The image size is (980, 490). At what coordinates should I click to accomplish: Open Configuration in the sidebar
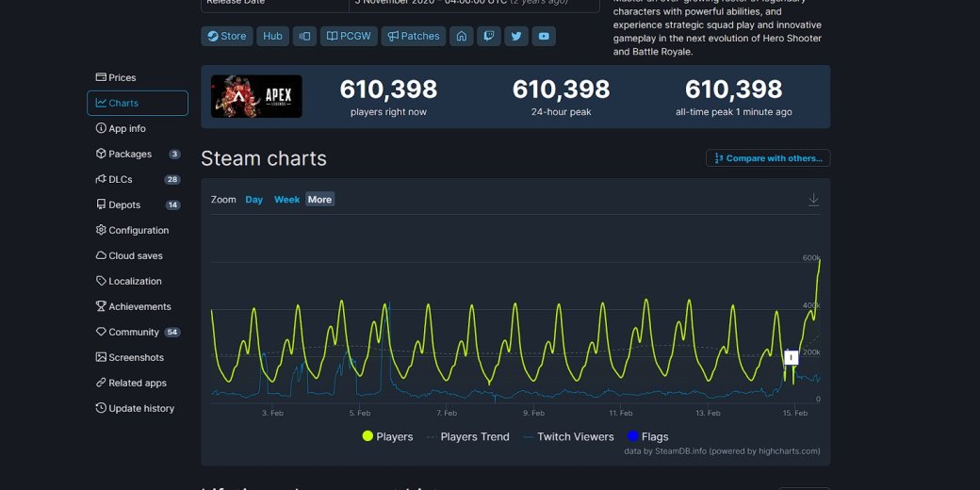pos(138,231)
